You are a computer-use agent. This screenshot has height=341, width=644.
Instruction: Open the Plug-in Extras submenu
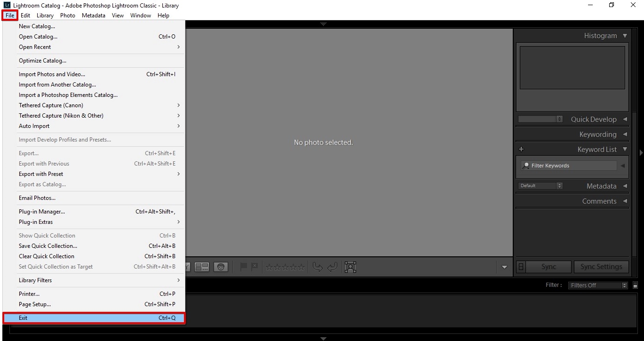pos(94,222)
